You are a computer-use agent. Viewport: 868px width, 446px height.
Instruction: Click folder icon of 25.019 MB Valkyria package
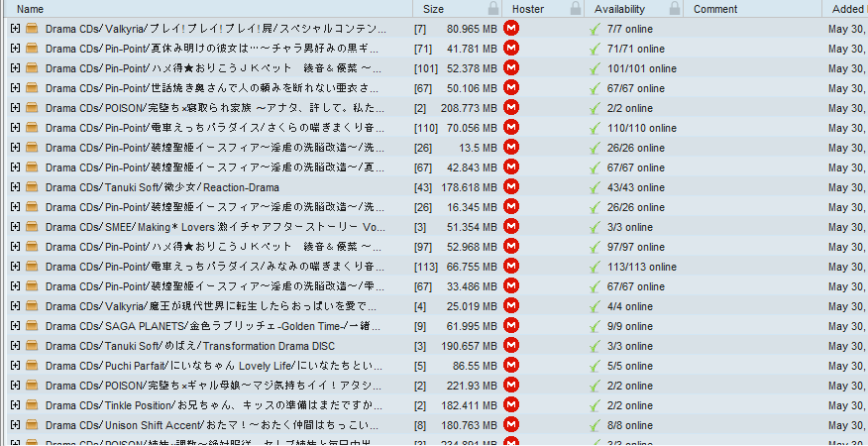pos(32,306)
